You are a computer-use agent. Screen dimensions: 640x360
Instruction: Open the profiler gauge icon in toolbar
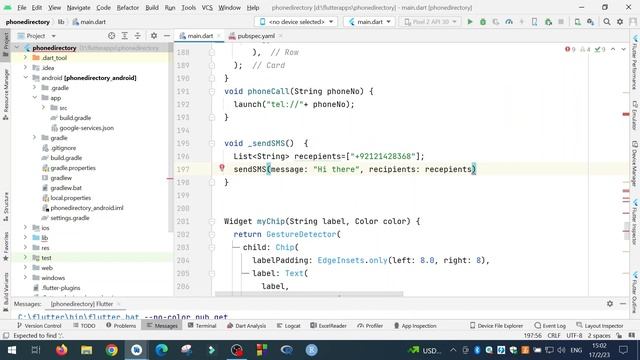pyautogui.click(x=509, y=22)
